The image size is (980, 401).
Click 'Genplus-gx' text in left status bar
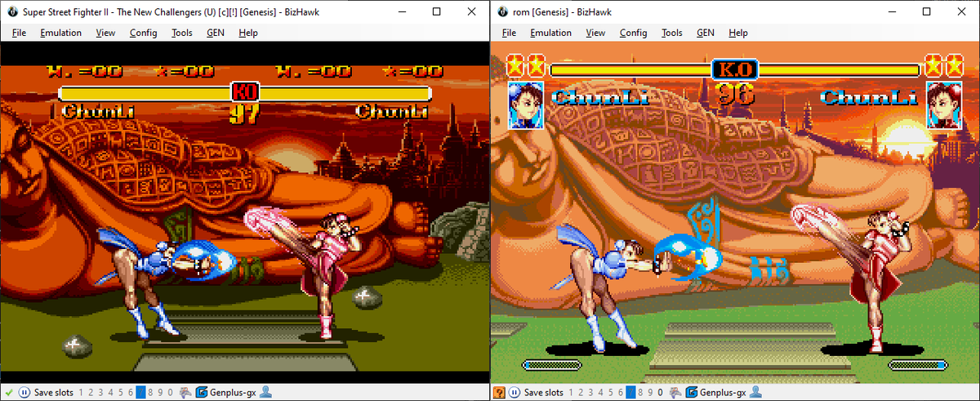click(233, 393)
